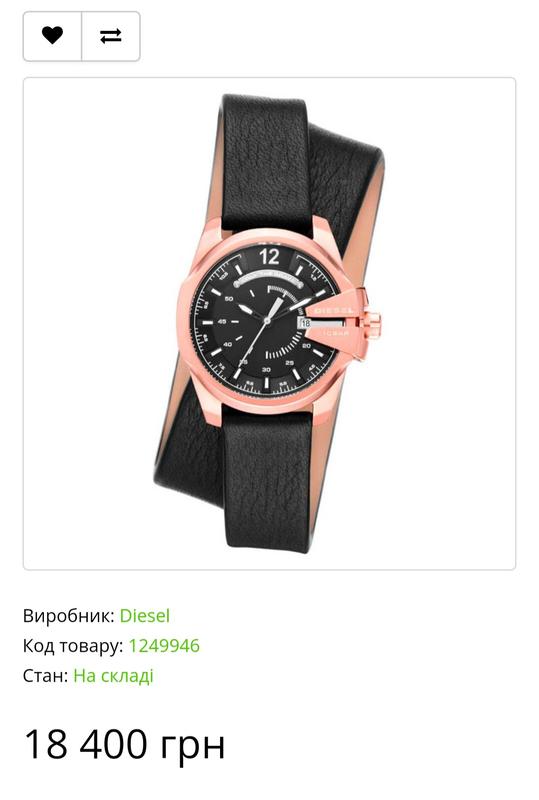
Task: Click the 'Код товару:' label
Action: tap(73, 646)
